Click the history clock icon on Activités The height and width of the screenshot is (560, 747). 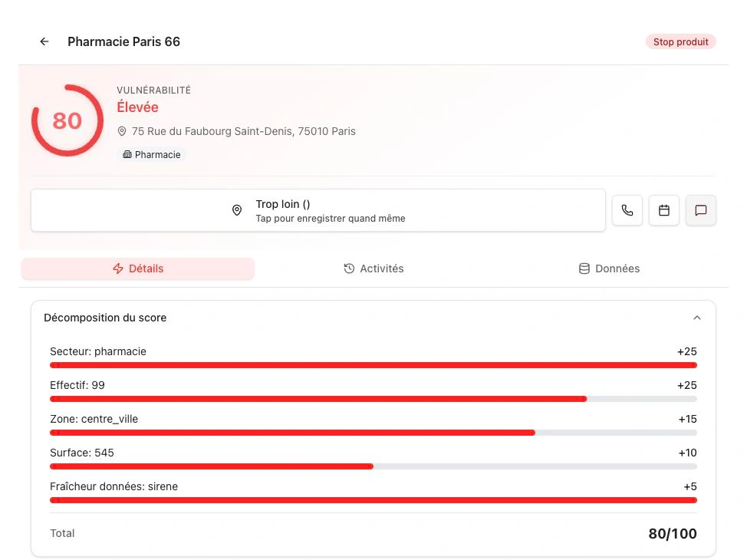coord(349,268)
